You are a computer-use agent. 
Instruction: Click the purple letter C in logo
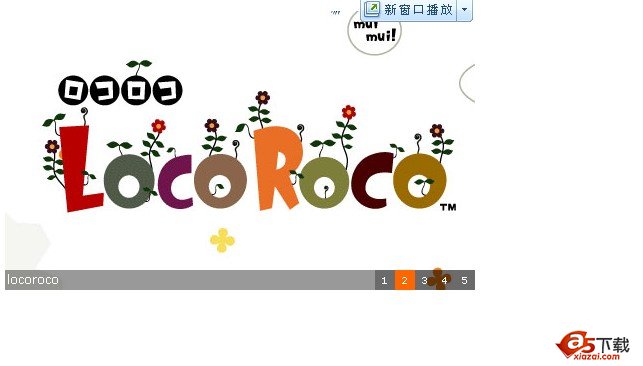pyautogui.click(x=175, y=182)
